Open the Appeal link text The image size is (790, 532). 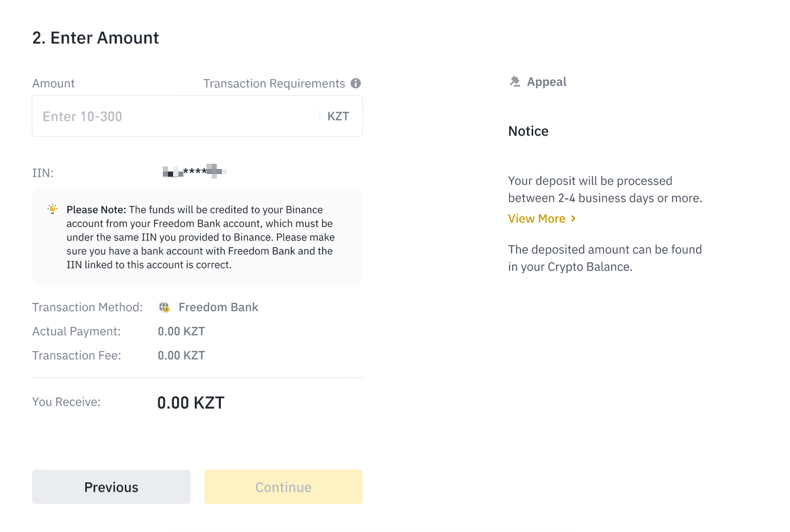(547, 82)
